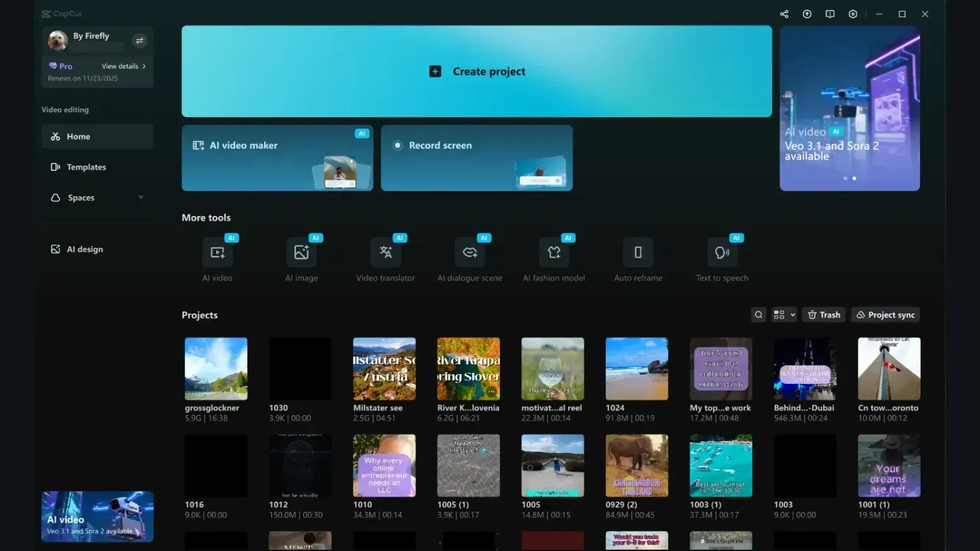Change the project view layout
The image size is (980, 551).
783,314
